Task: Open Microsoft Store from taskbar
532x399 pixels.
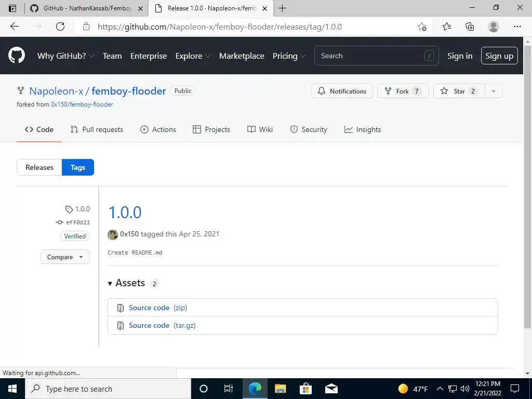Action: click(305, 389)
